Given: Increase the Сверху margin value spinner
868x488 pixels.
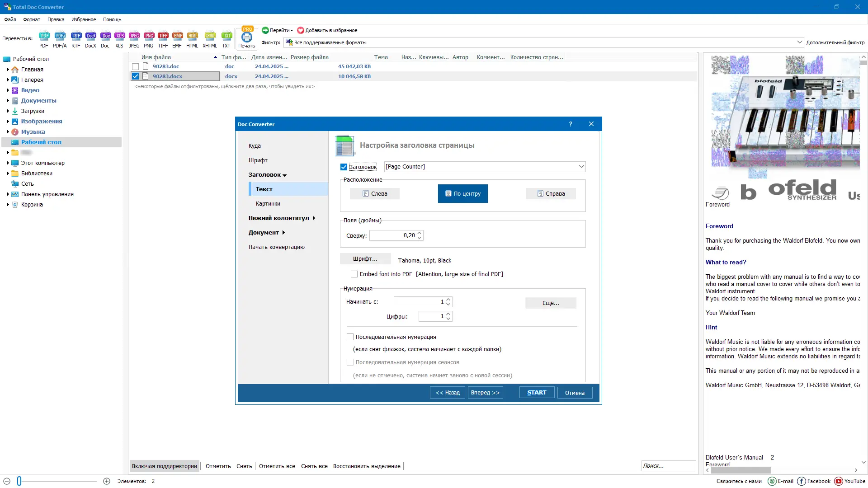Looking at the screenshot, I should coord(420,233).
